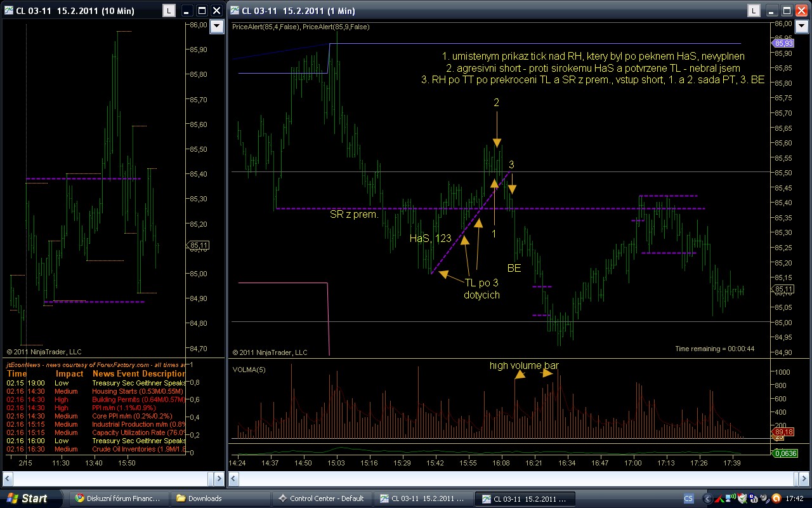Image resolution: width=812 pixels, height=508 pixels.
Task: Maximize the 10 Min chart window
Action: 202,11
